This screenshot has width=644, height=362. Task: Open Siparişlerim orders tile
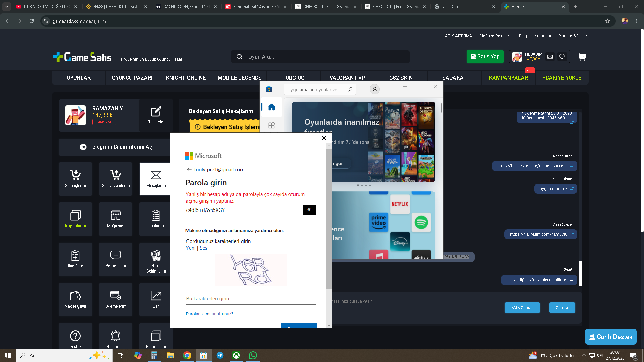pos(75,179)
